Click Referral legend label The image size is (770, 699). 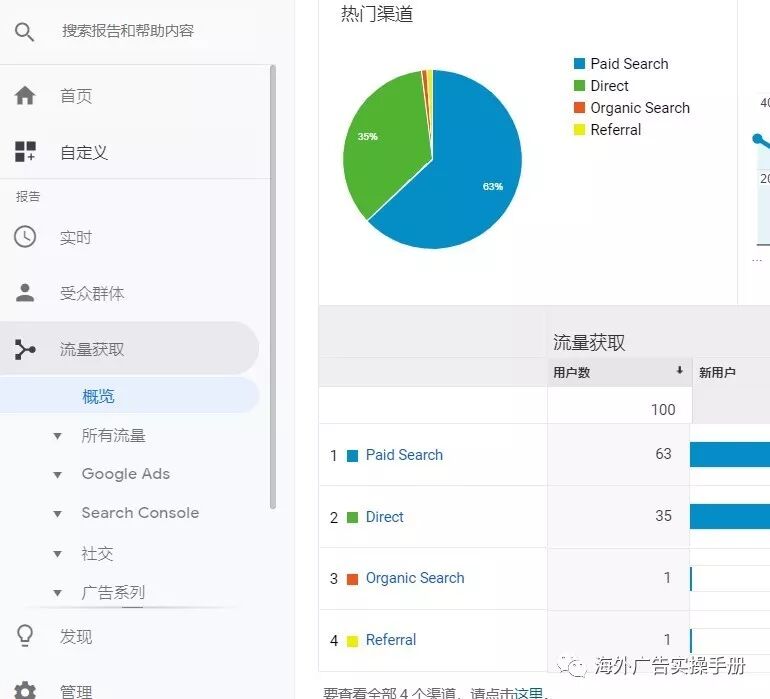(616, 130)
